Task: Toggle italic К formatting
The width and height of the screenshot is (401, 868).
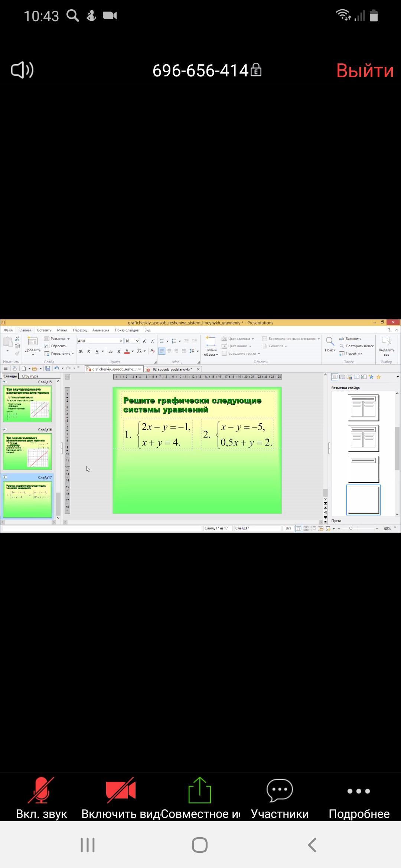Action: point(89,351)
